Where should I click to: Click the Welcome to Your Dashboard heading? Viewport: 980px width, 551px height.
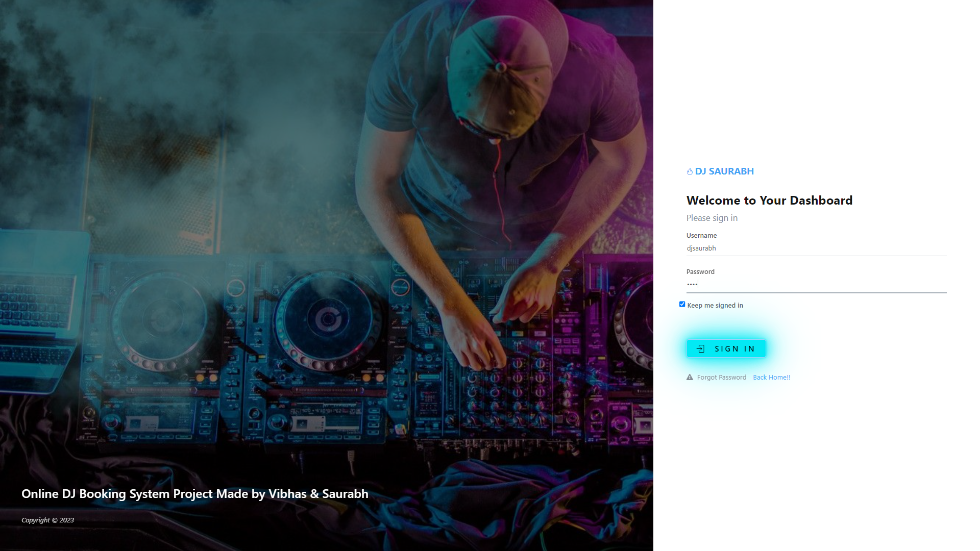click(769, 201)
